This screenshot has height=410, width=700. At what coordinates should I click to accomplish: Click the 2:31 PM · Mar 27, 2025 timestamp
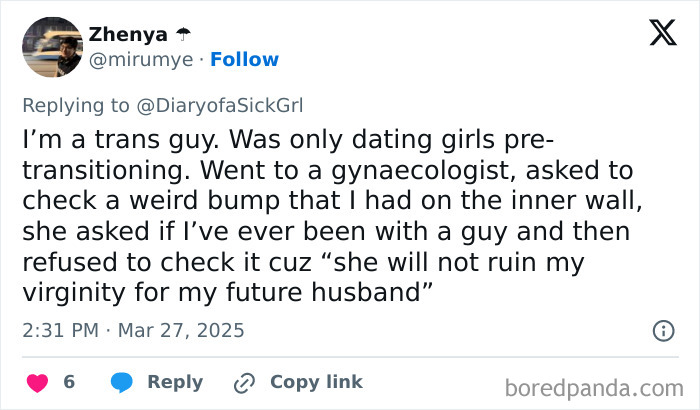(132, 330)
